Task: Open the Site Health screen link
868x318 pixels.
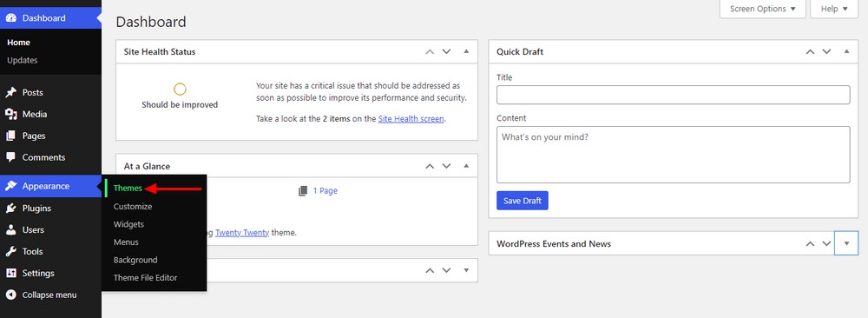Action: (411, 118)
